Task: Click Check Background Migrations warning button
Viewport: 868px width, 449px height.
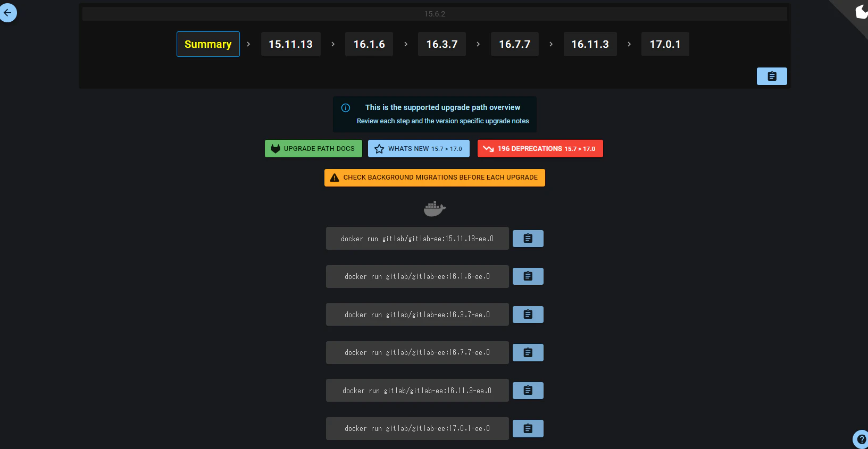Action: point(435,177)
